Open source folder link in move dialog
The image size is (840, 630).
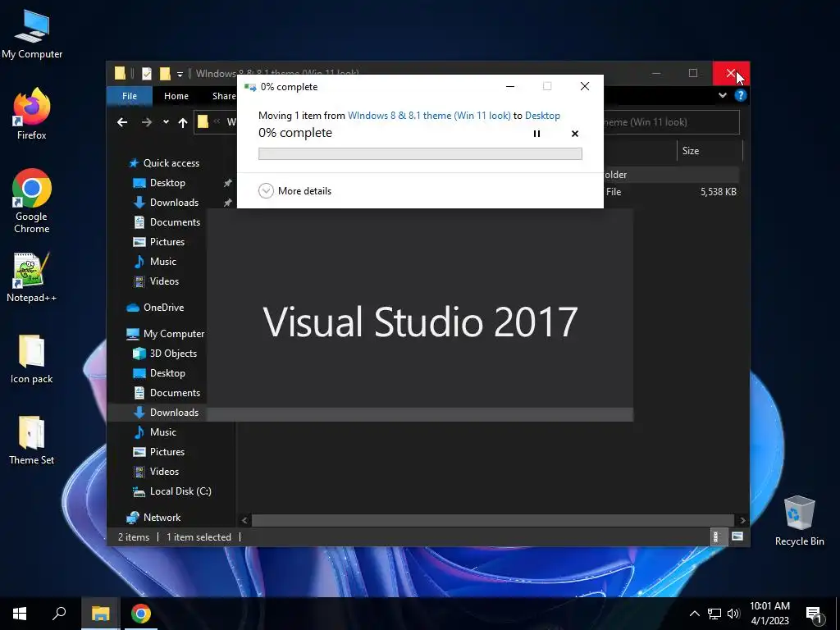tap(429, 116)
